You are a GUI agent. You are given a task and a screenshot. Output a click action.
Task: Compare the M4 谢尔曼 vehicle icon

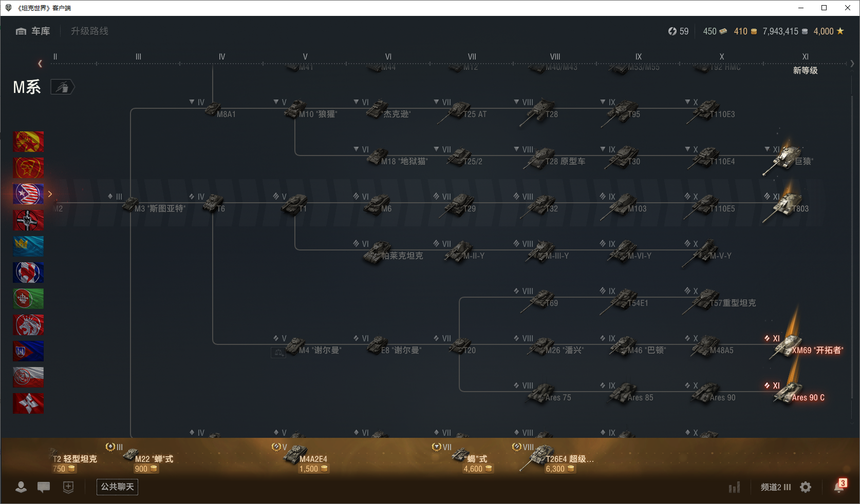[278, 353]
